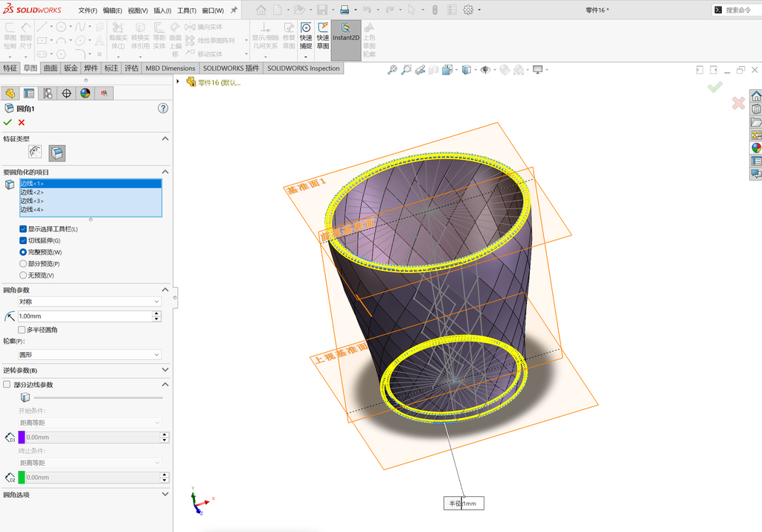
Task: Open the 视图(V) menu
Action: pos(138,10)
